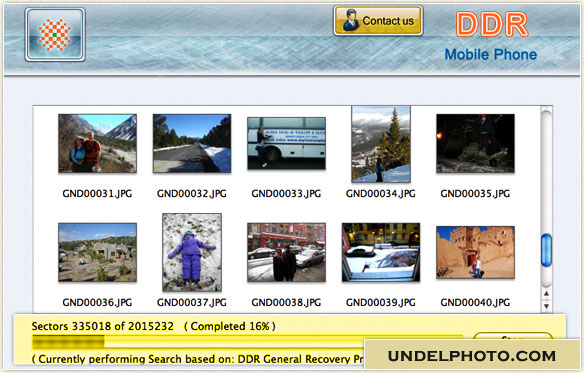Viewport: 584px width, 373px height.
Task: Click the scrollbar up arrow
Action: (x=546, y=294)
